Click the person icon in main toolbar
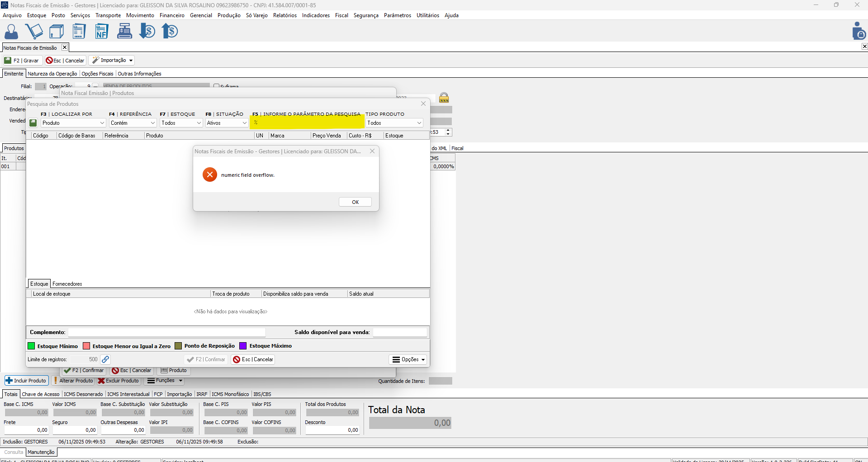Image resolution: width=868 pixels, height=462 pixels. 11,32
